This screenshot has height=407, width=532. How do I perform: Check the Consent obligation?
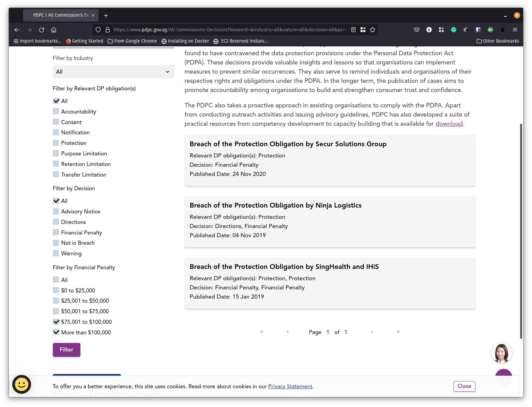(56, 122)
